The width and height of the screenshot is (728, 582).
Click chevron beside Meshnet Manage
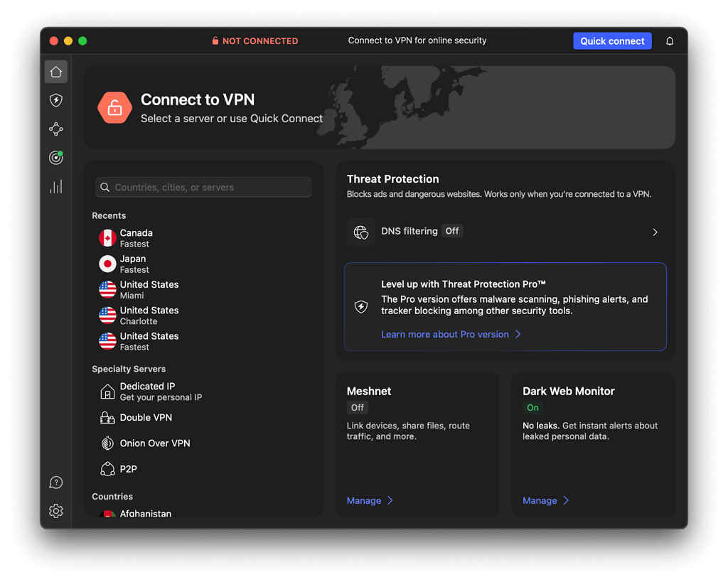coord(390,500)
